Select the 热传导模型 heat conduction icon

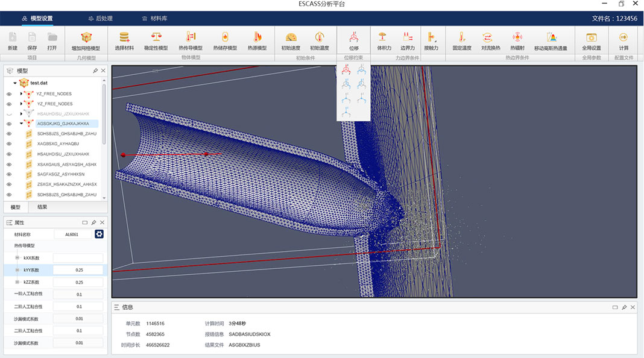191,37
